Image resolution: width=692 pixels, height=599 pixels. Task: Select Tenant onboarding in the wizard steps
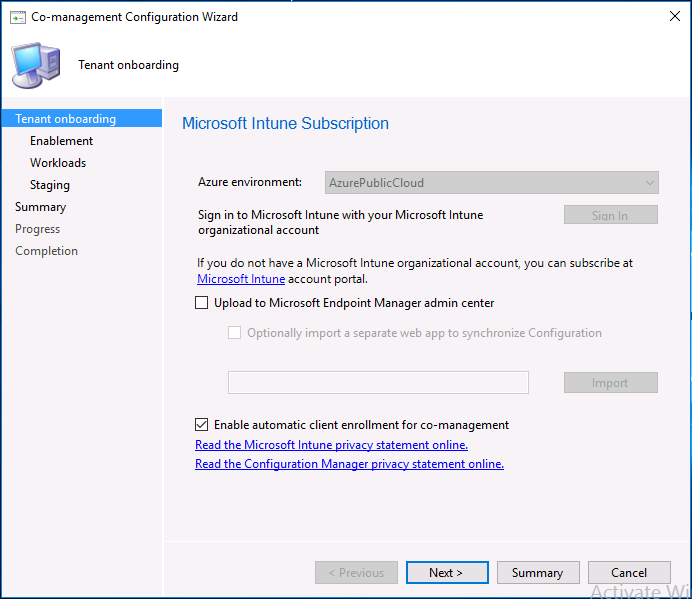tap(82, 118)
